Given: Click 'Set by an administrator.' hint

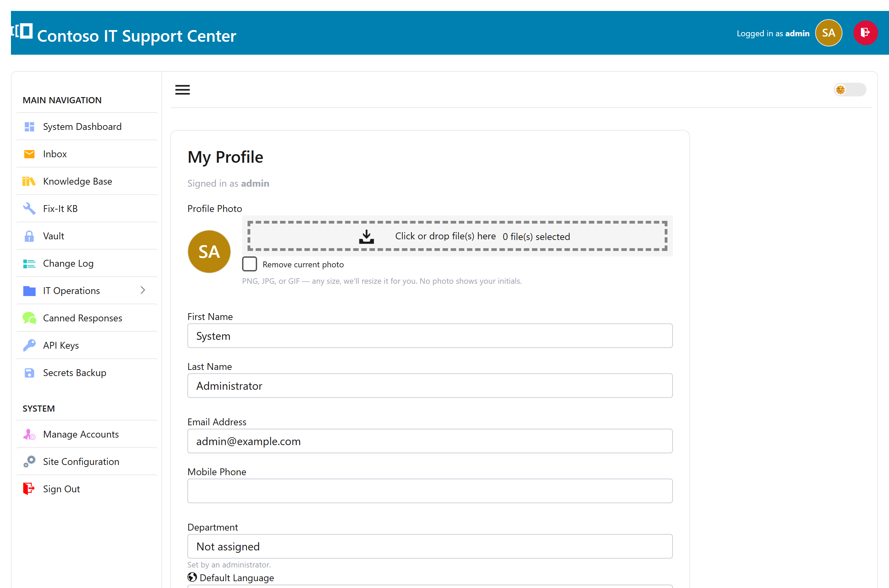Looking at the screenshot, I should pos(229,565).
